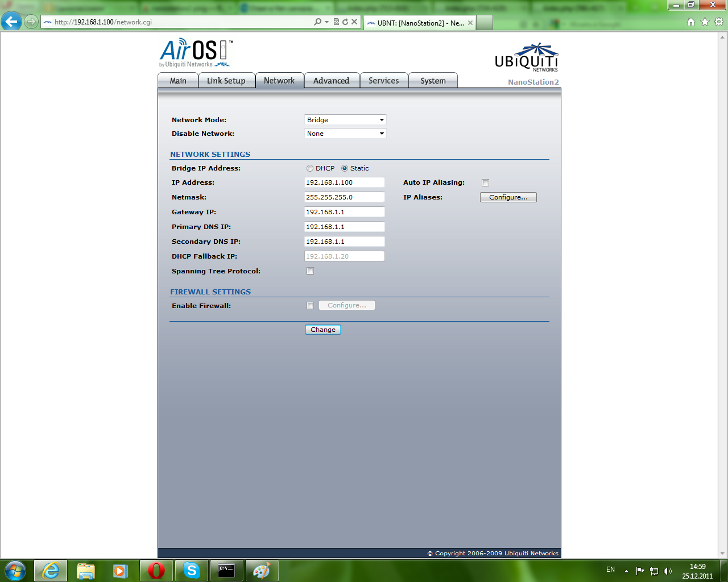The width and height of the screenshot is (728, 582).
Task: Select Static for Bridge IP Address
Action: [345, 168]
